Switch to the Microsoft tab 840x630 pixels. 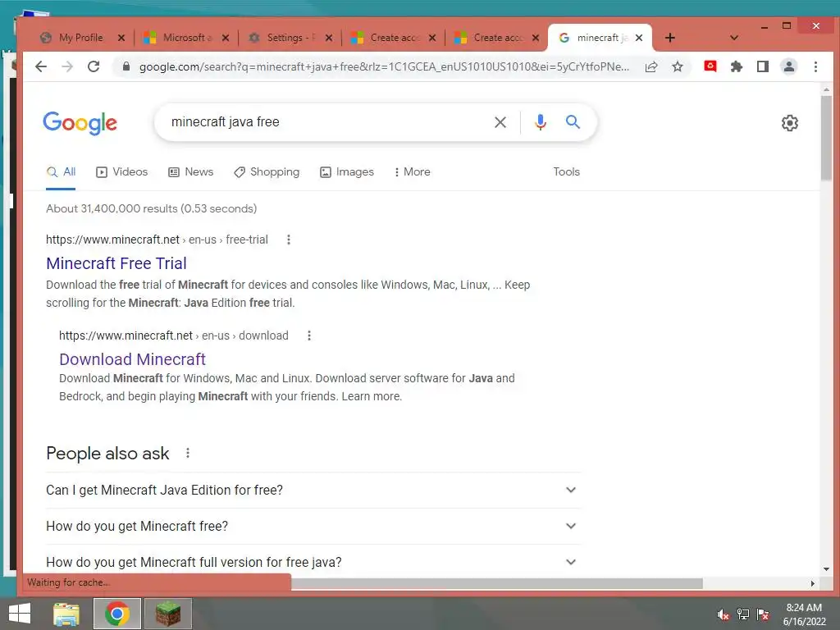tap(185, 38)
